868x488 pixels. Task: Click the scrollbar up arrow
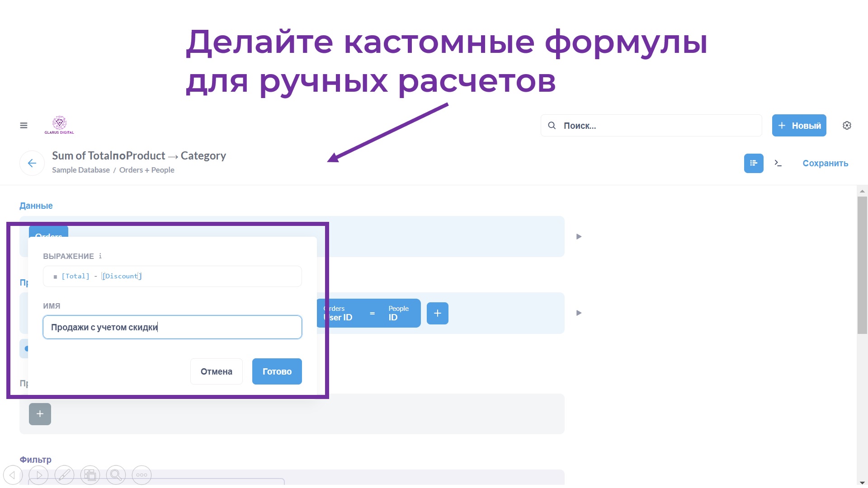pyautogui.click(x=862, y=191)
